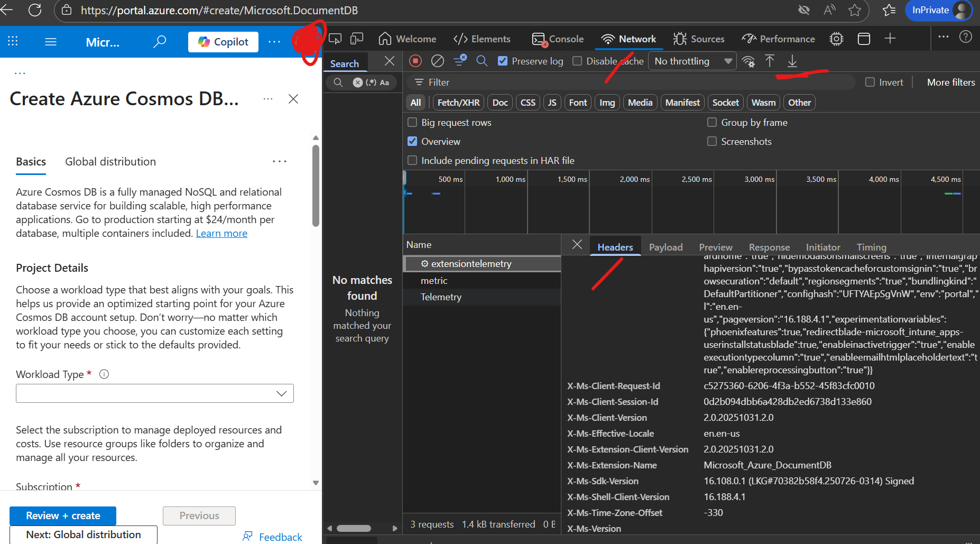This screenshot has height=544, width=980.
Task: Open Copilot in Azure portal
Action: (x=223, y=42)
